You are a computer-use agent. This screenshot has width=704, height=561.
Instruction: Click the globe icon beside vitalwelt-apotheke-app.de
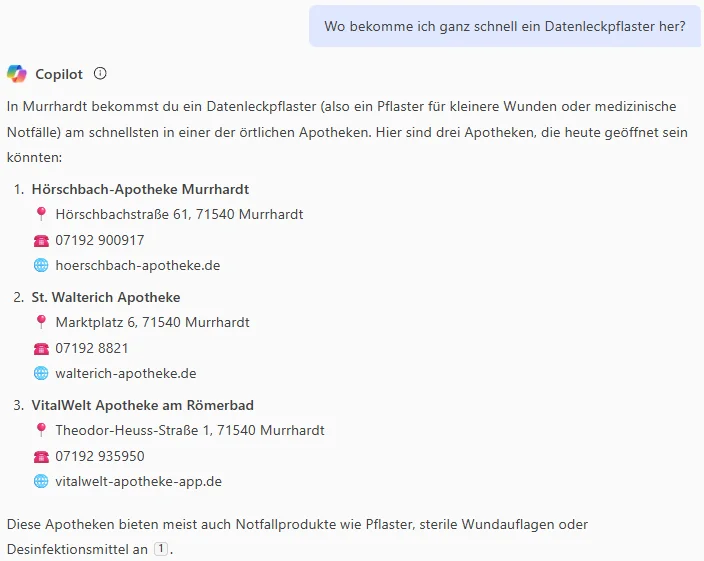(x=41, y=482)
